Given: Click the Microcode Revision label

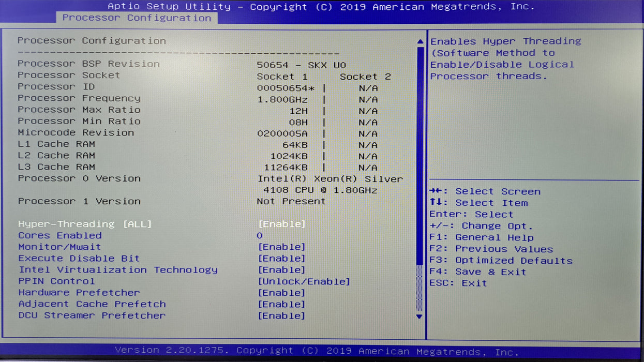Looking at the screenshot, I should (76, 132).
